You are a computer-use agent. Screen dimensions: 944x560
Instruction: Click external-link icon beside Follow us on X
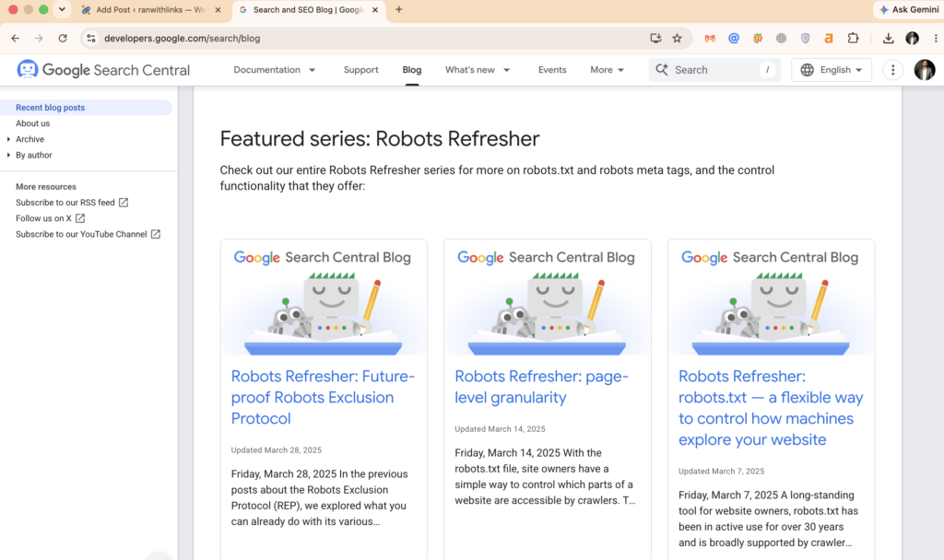coord(80,218)
